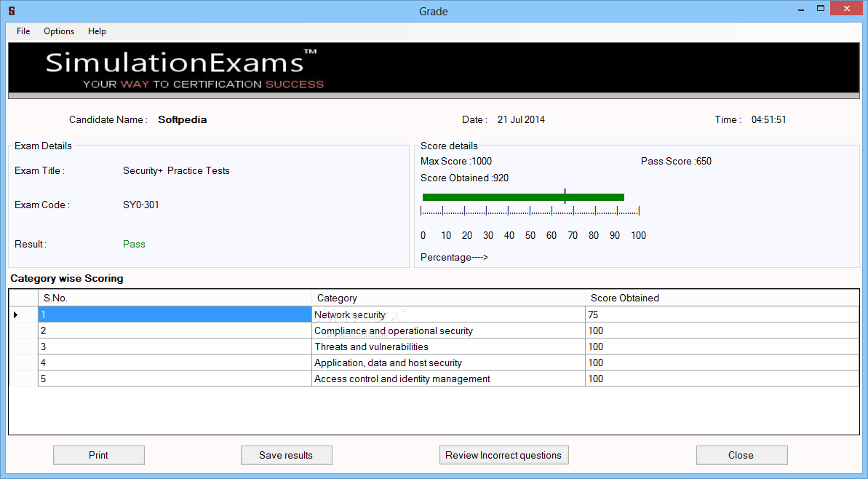Click the Category wise Scoring heading
This screenshot has height=479, width=868.
67,279
